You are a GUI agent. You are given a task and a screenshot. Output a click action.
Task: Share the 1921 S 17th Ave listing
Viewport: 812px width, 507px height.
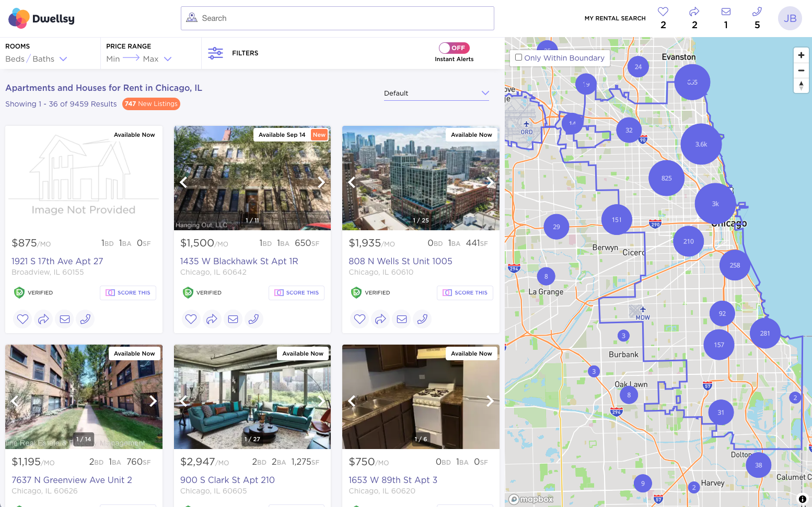[44, 319]
